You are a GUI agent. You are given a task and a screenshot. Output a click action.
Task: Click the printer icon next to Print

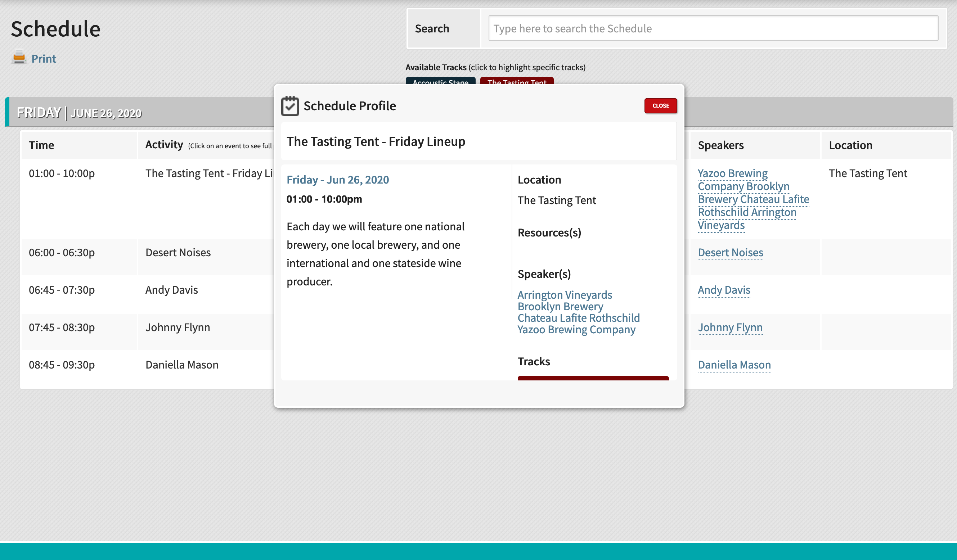[19, 58]
